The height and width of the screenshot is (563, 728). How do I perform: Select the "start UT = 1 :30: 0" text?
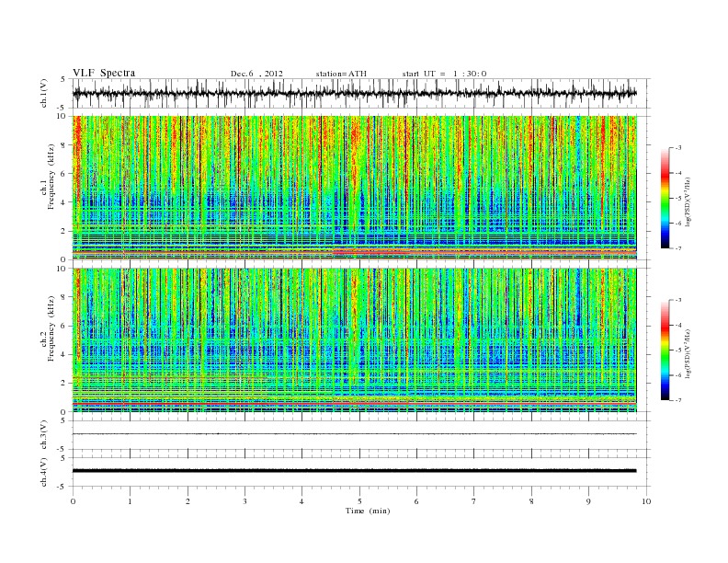pos(444,74)
